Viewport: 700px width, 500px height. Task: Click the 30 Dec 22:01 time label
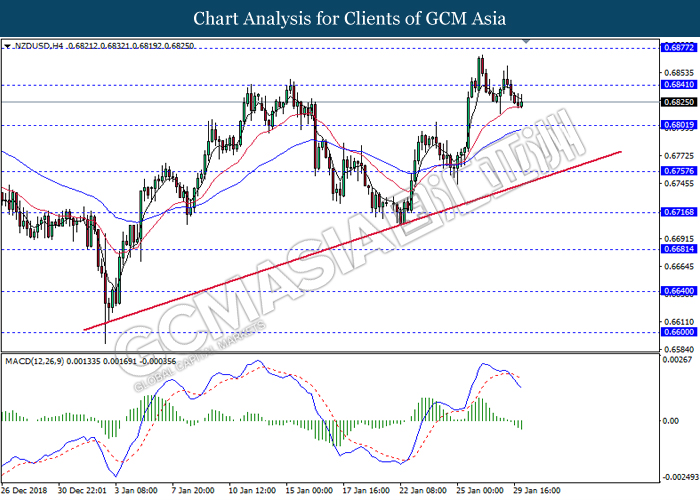82,490
